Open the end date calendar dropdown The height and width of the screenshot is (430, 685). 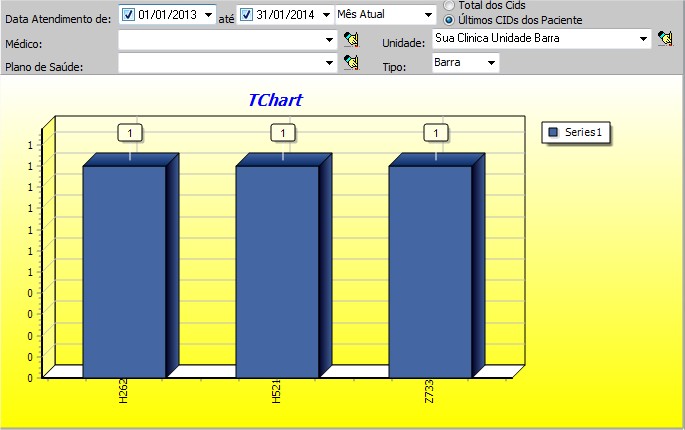point(326,15)
